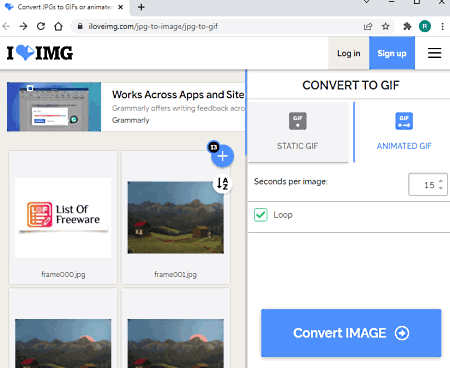Screen dimensions: 450x368
Task: Click the Convert IMAGE button
Action: coord(351,333)
